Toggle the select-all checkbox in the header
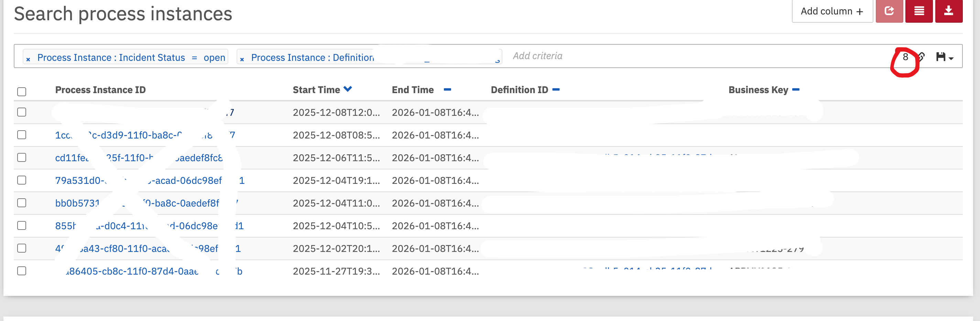Screen dimensions: 980x321 (22, 92)
